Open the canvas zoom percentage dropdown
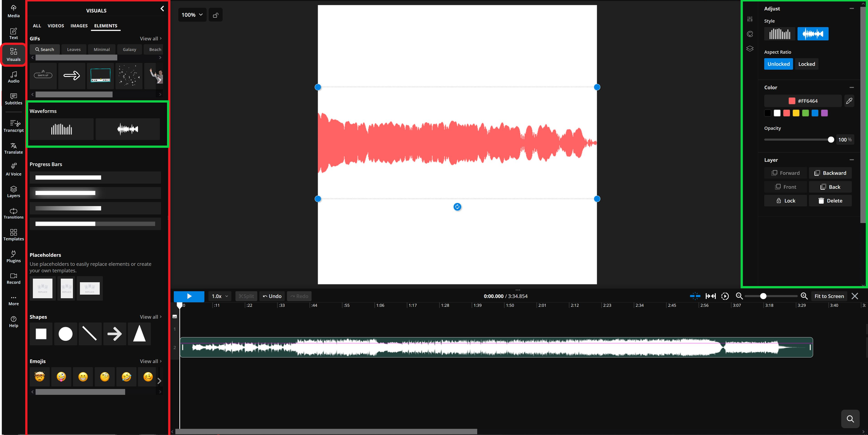Screen dimensions: 868x435 (192, 14)
